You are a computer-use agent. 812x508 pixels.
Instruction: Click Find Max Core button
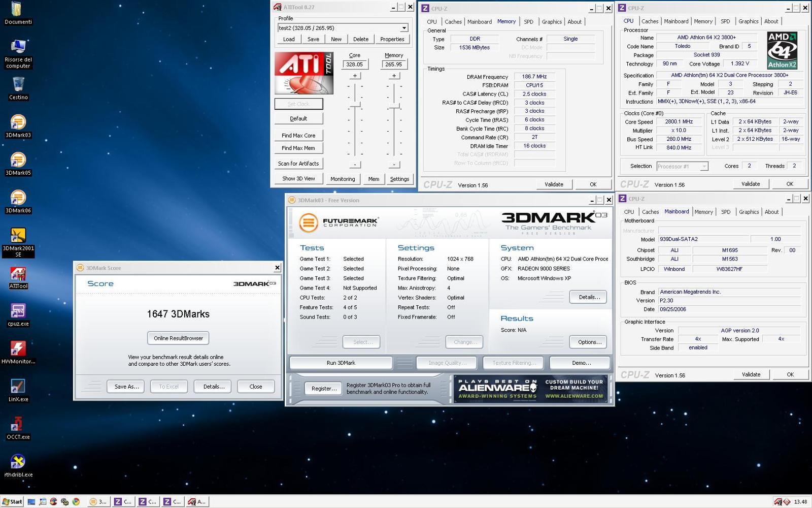point(298,136)
